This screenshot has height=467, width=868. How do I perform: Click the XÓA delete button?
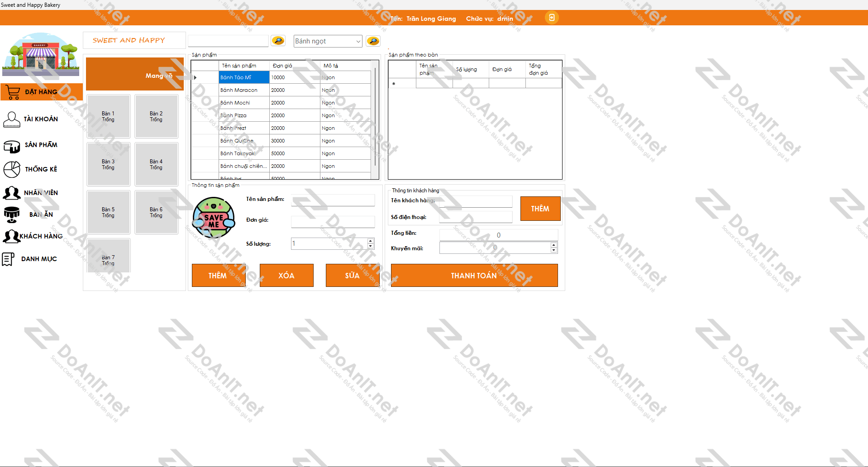pyautogui.click(x=286, y=275)
